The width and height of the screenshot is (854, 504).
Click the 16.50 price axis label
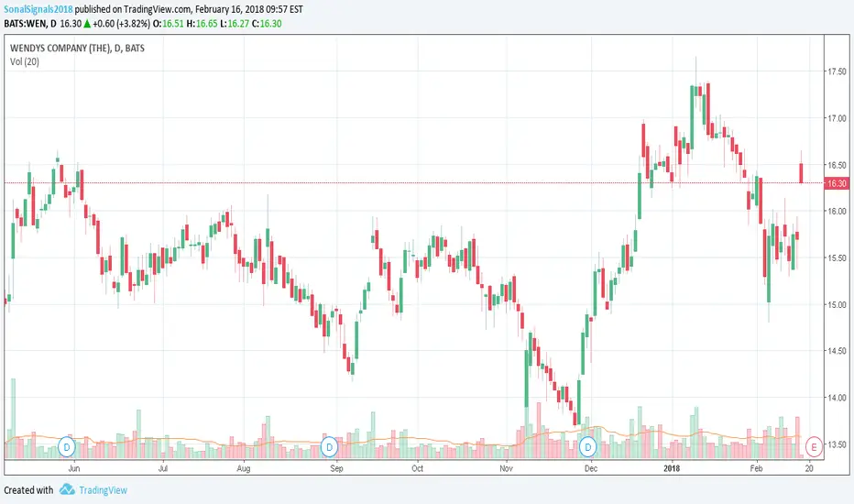click(838, 165)
